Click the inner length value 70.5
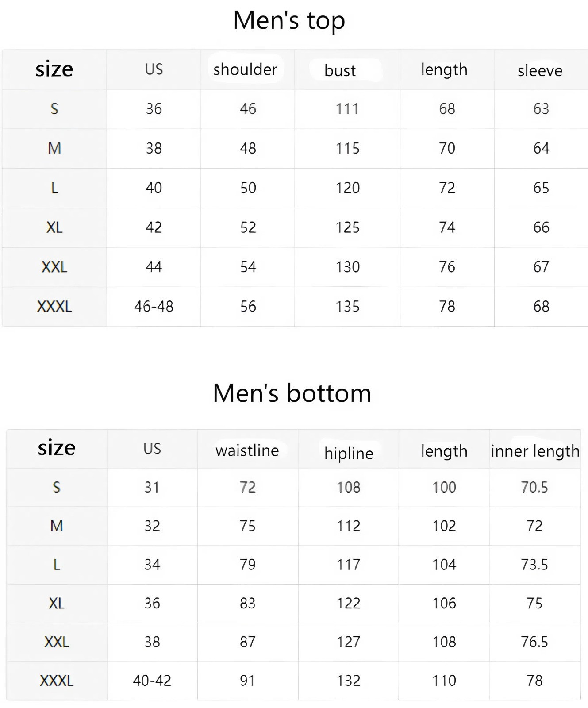This screenshot has width=588, height=708. click(534, 487)
